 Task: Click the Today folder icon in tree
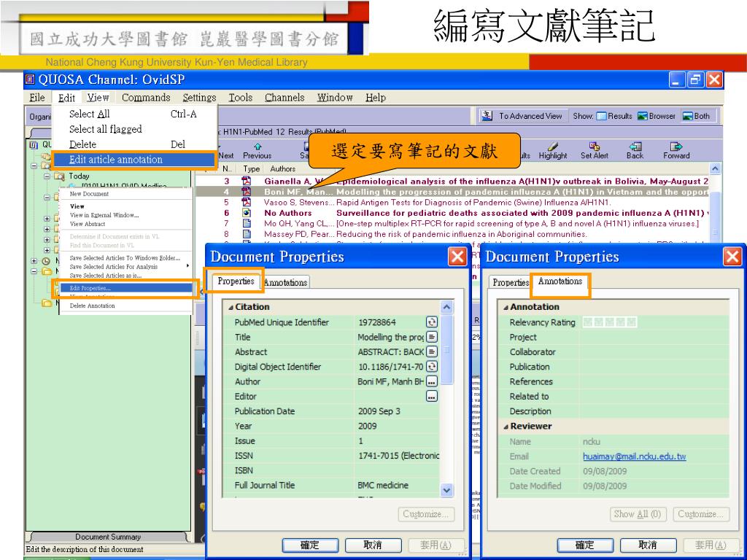tap(60, 176)
